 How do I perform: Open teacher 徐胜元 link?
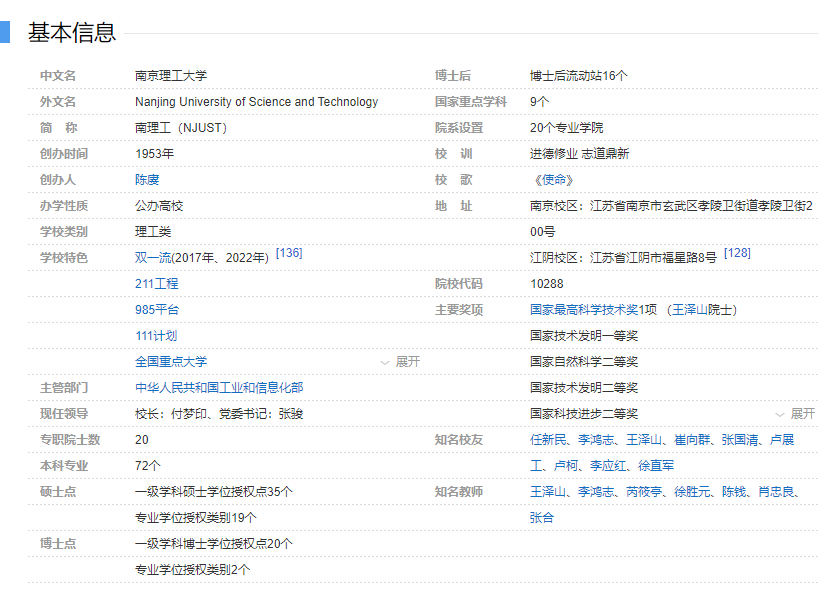point(692,492)
